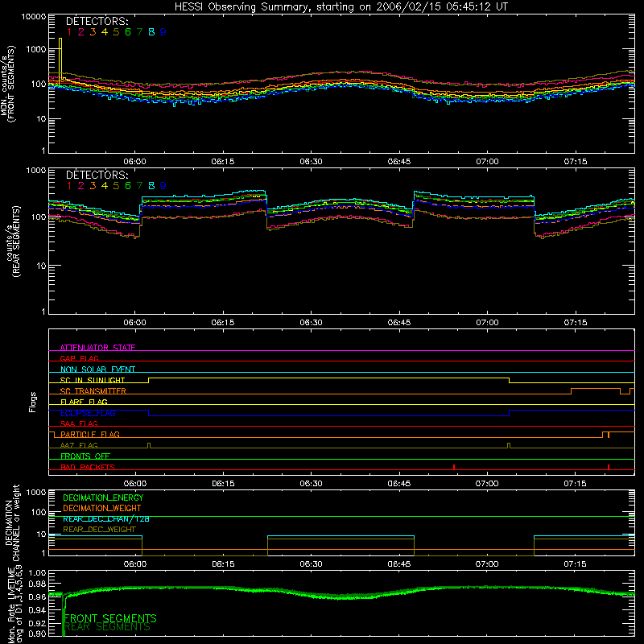Click the DECIMATION_WEIGHT legend label
Image resolution: width=644 pixels, height=644 pixels.
(102, 508)
